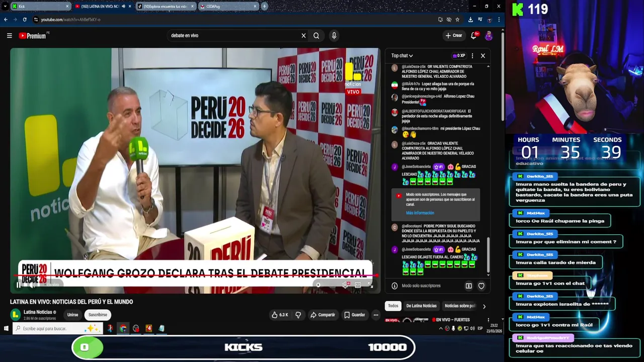
Task: Select the Todos filter chip
Action: pos(393,306)
